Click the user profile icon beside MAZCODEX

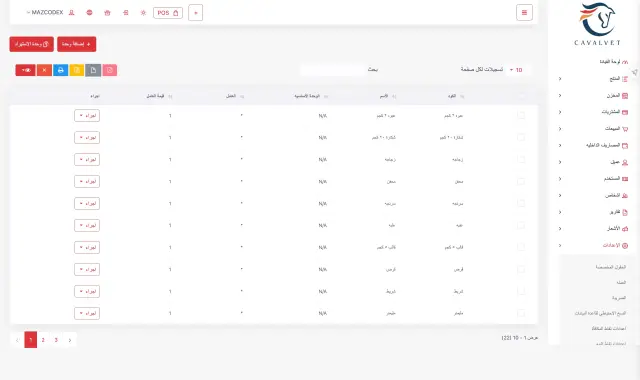tap(71, 13)
